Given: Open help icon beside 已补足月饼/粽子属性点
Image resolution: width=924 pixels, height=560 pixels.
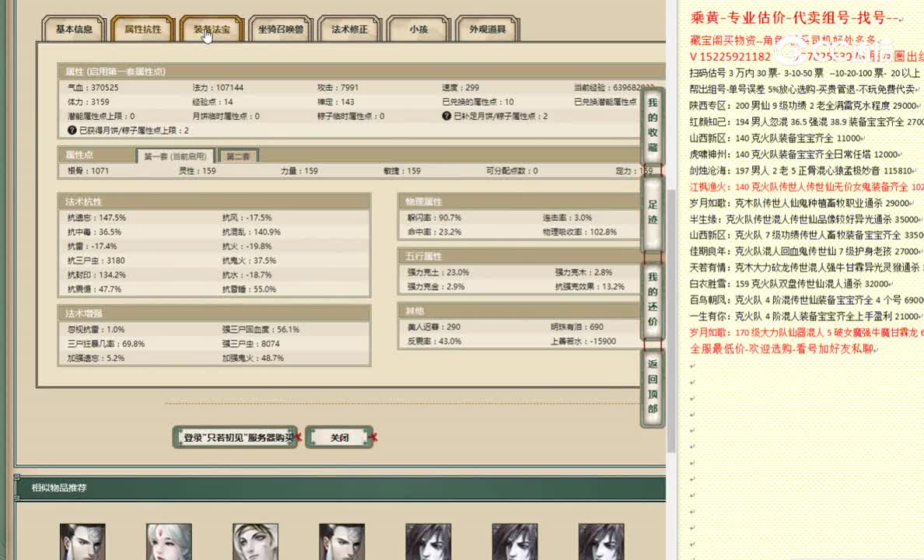Looking at the screenshot, I should pos(446,116).
